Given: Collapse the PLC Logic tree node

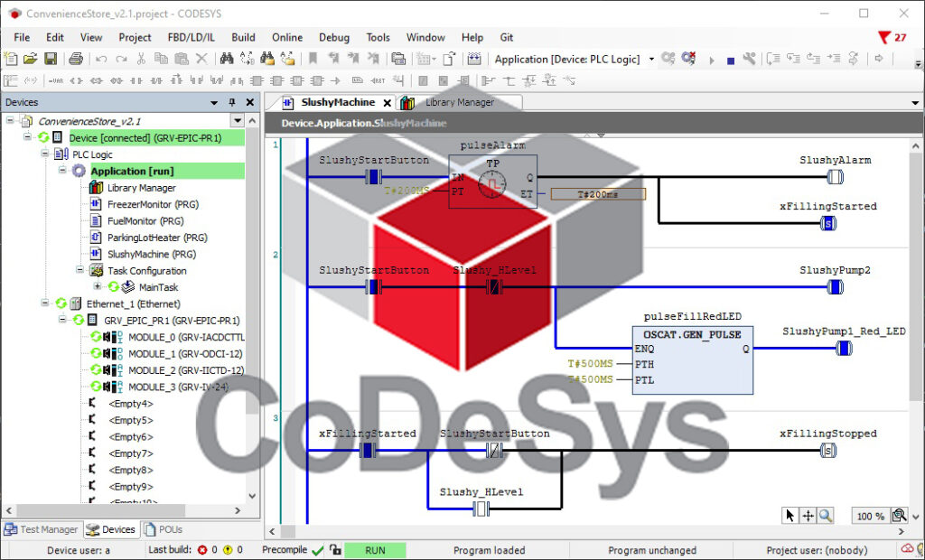Looking at the screenshot, I should coord(43,154).
